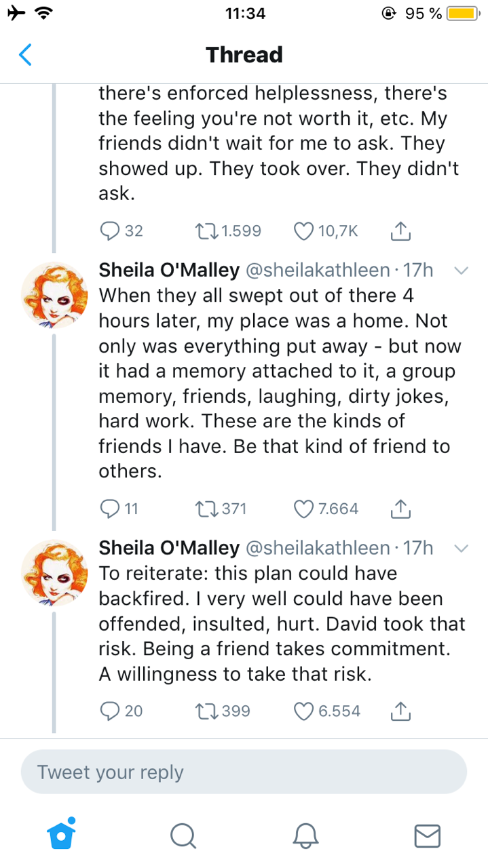Reply to the tweet with 11 replies

point(110,508)
